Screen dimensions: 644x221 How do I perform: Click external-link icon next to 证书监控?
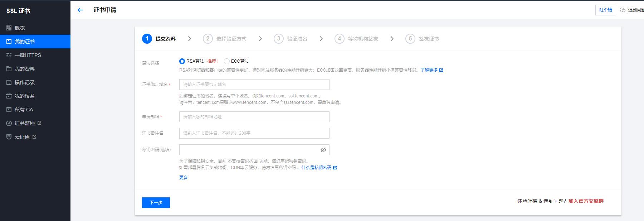[39, 123]
